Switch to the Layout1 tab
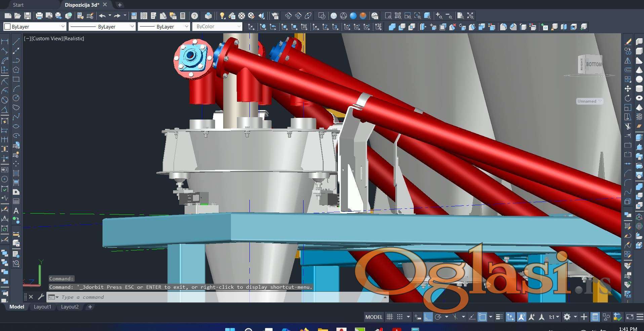 (x=42, y=307)
